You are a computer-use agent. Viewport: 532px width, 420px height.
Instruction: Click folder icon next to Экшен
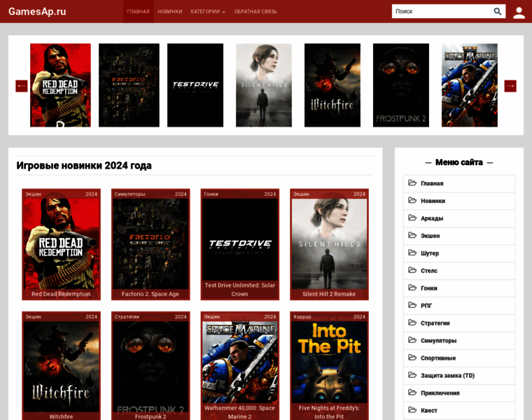(412, 235)
